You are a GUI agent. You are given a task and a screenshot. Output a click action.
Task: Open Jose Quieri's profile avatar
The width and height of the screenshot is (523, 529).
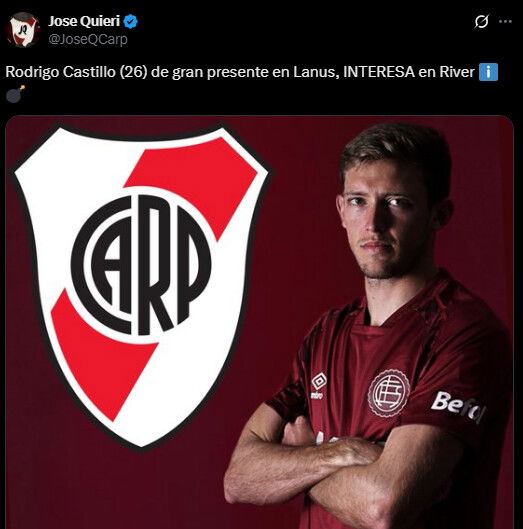coord(23,30)
